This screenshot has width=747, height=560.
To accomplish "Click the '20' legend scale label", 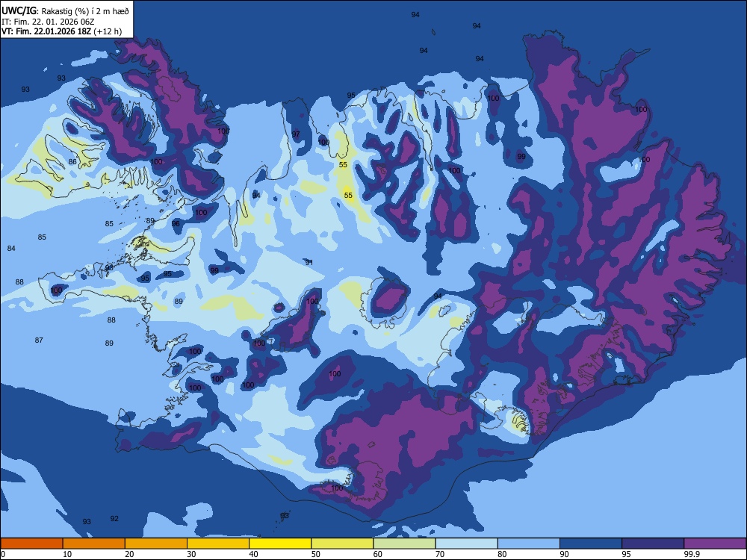I will pyautogui.click(x=129, y=554).
